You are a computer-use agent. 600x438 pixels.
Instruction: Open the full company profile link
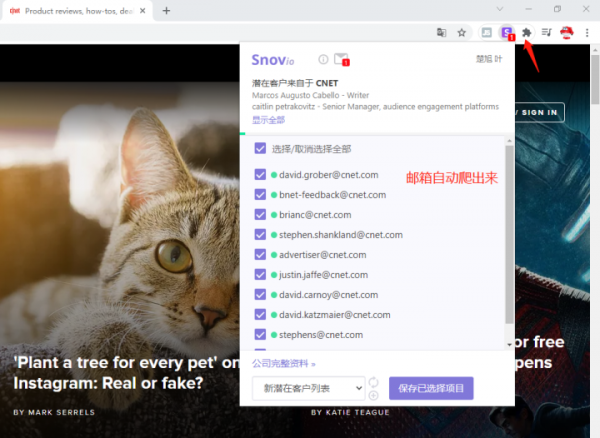point(283,364)
